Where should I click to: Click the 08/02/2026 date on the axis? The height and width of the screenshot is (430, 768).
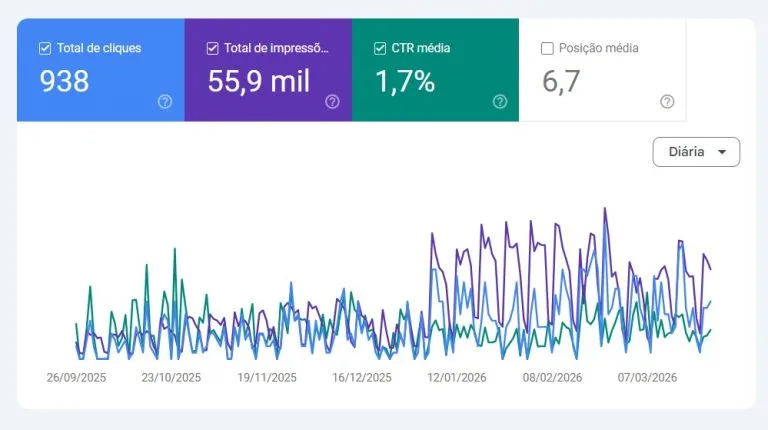coord(553,378)
